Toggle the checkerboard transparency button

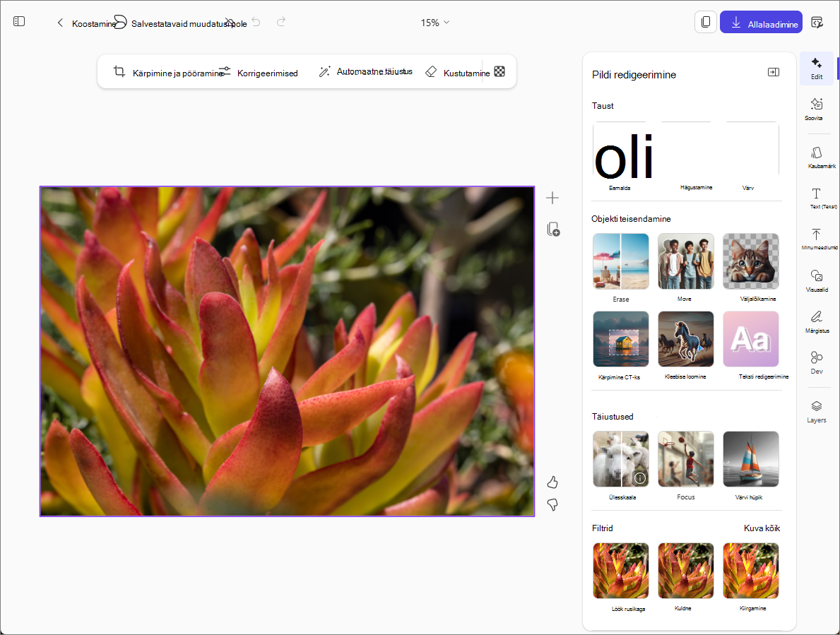499,71
